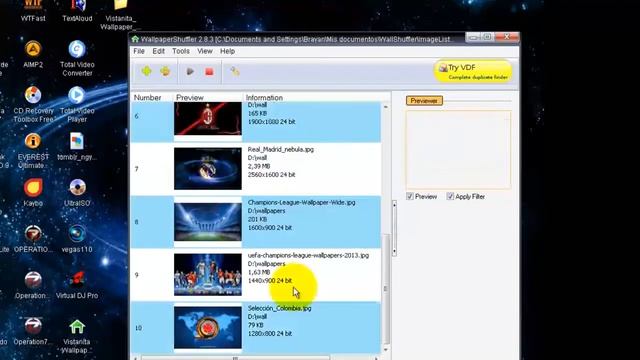
Task: Click the WallpaperShuffler window title bar icon
Action: point(135,39)
